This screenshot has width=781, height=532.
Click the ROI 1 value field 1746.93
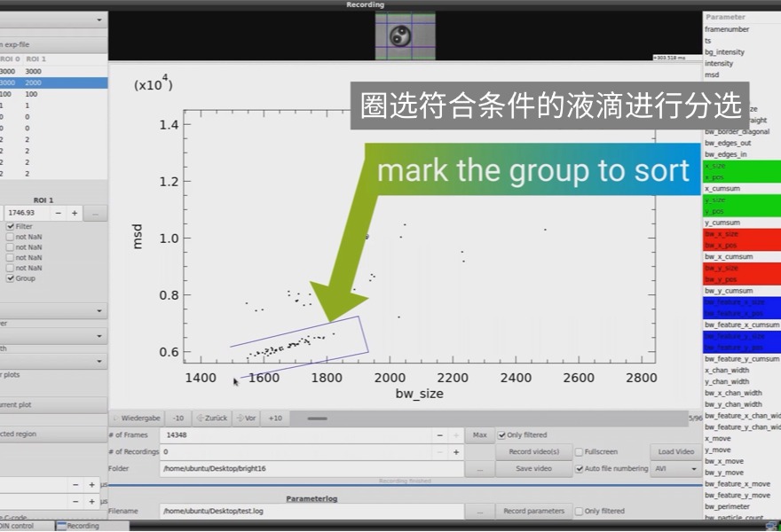tap(27, 213)
